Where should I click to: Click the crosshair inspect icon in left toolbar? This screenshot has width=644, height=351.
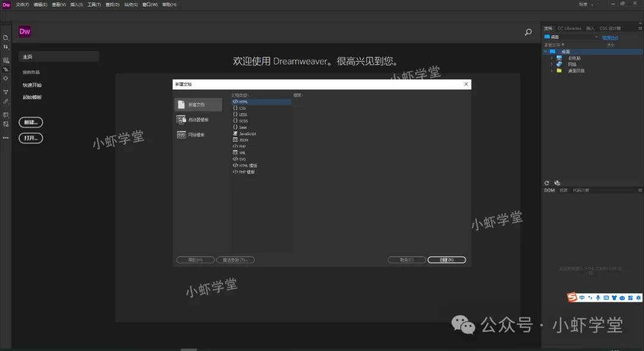(6, 79)
